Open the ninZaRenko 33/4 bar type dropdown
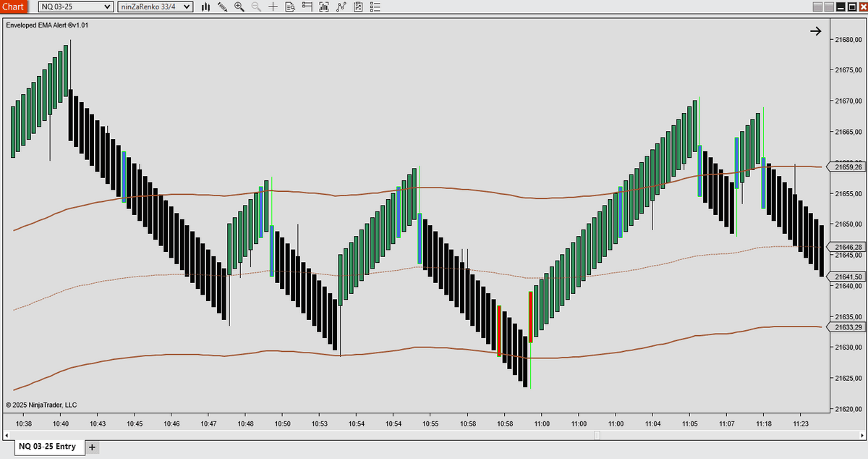Image resolution: width=868 pixels, height=459 pixels. click(156, 7)
